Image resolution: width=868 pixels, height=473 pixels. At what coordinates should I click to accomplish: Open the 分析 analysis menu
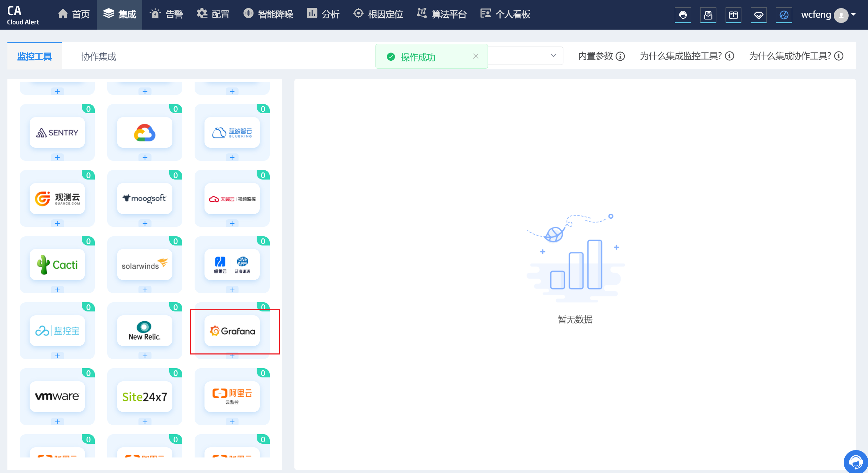[x=323, y=14]
